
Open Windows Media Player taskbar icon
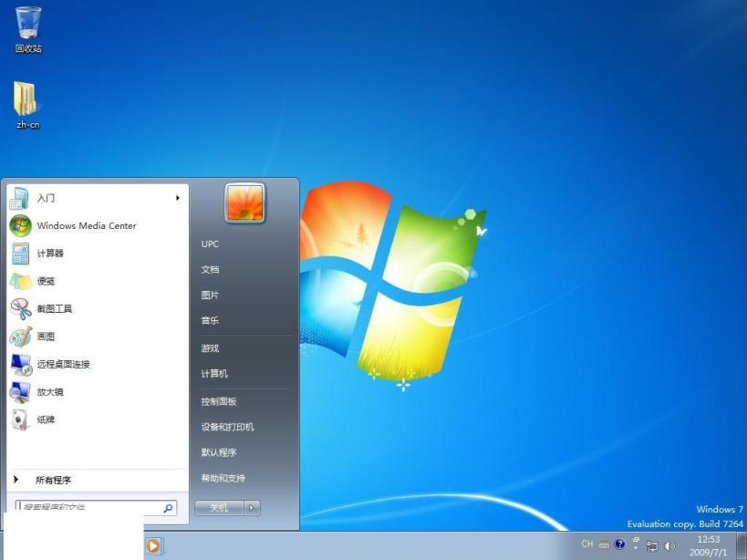pos(153,545)
